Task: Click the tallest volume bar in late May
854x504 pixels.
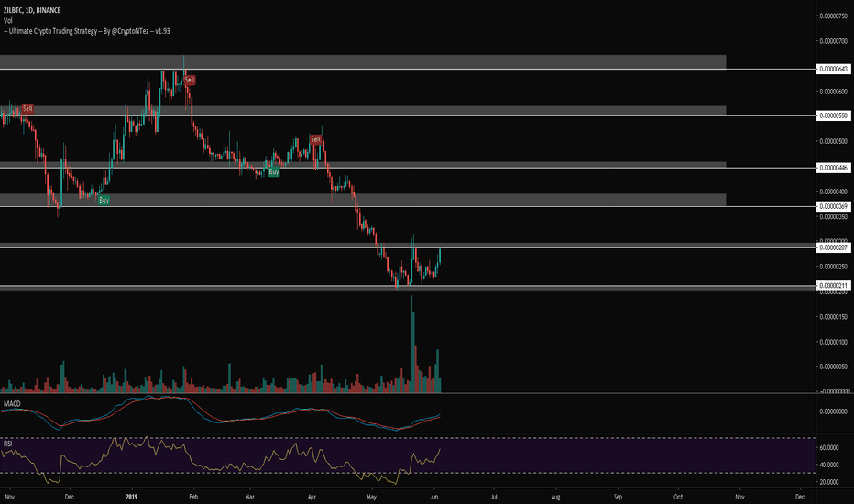Action: tap(411, 344)
